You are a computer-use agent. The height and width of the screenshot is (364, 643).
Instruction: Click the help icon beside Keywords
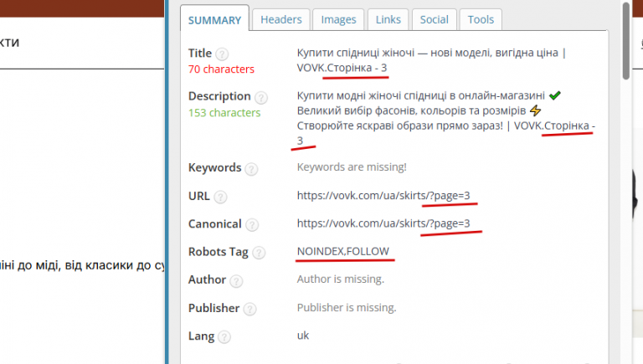[x=251, y=168]
